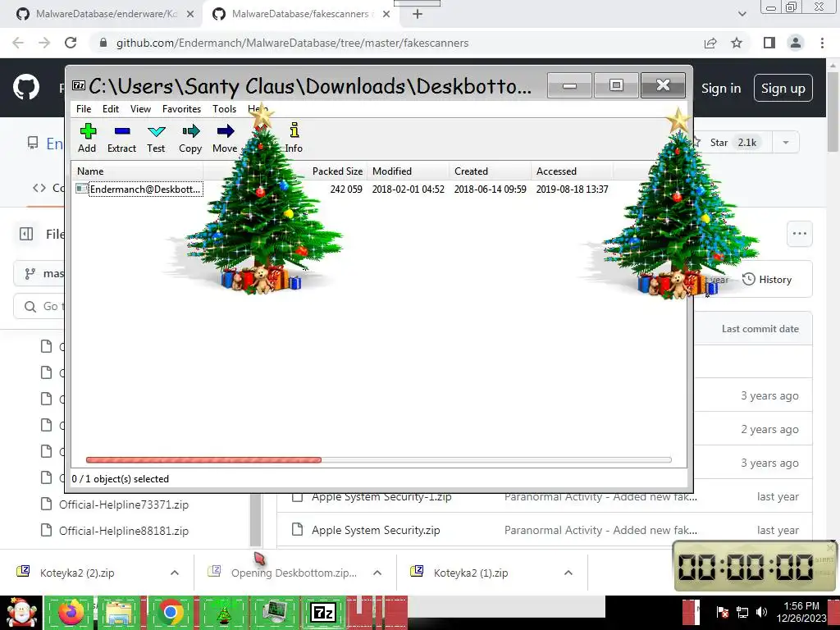Switch to the MalwareDatabase/enderware tab

click(x=106, y=14)
